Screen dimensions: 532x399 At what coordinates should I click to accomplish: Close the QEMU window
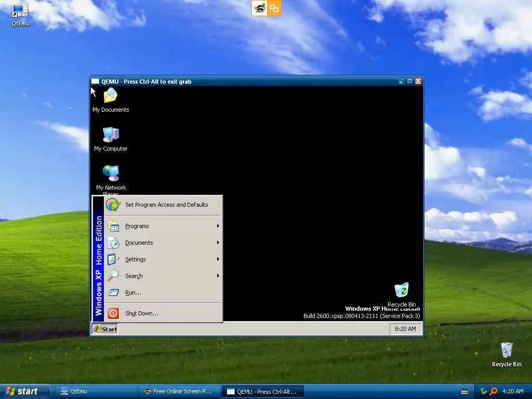[x=418, y=82]
